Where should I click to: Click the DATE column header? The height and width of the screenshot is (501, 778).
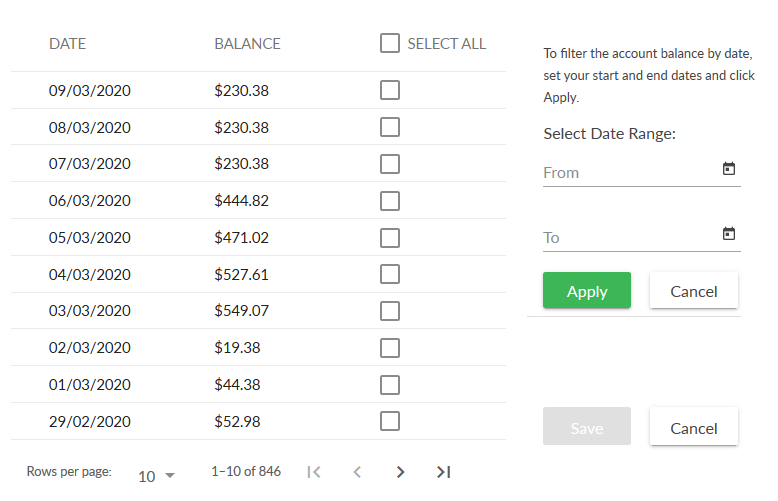point(67,44)
